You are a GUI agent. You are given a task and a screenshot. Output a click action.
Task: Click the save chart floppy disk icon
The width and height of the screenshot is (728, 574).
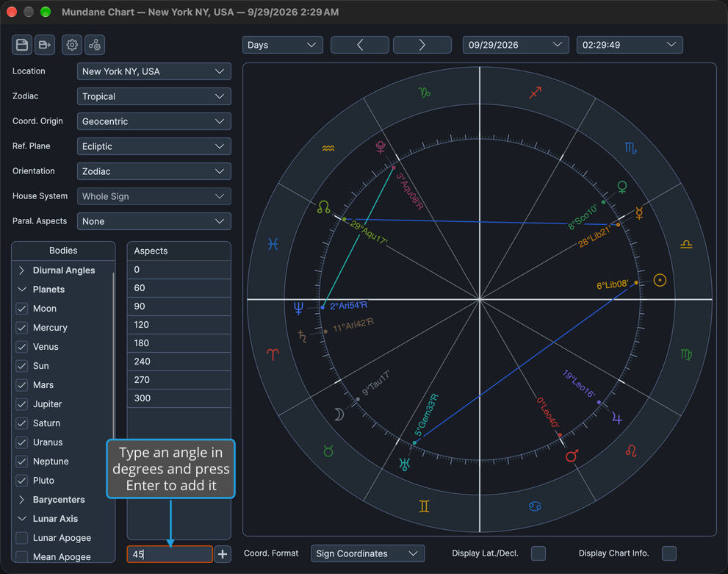pyautogui.click(x=22, y=45)
